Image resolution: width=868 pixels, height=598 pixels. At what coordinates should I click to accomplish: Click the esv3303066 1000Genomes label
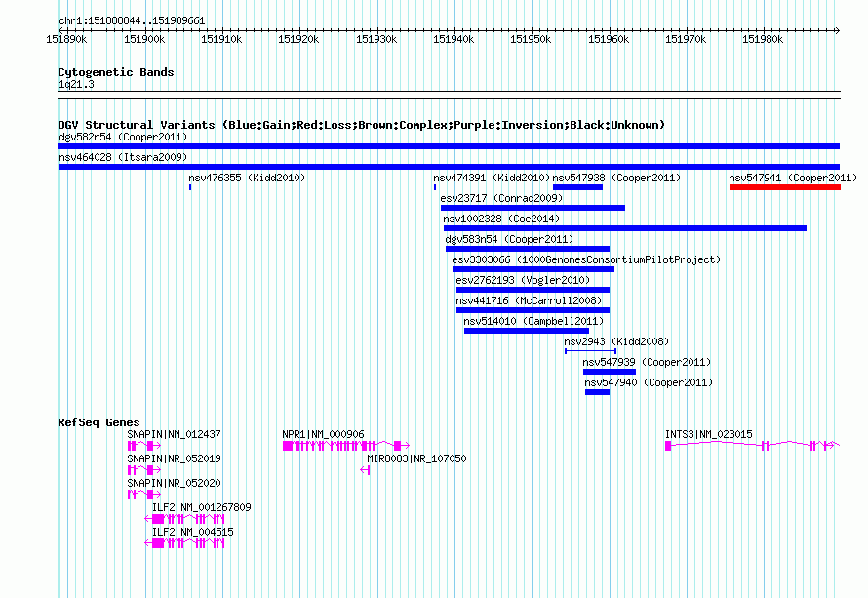(586, 259)
